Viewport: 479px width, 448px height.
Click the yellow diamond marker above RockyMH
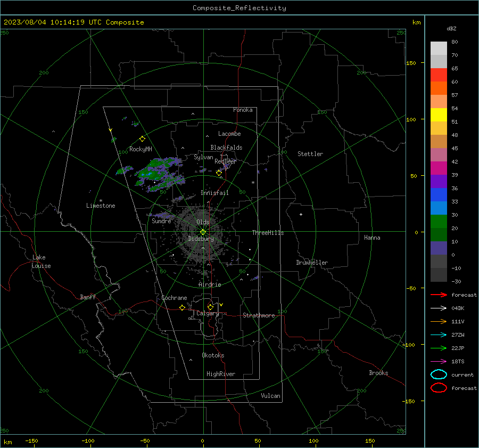[x=142, y=139]
